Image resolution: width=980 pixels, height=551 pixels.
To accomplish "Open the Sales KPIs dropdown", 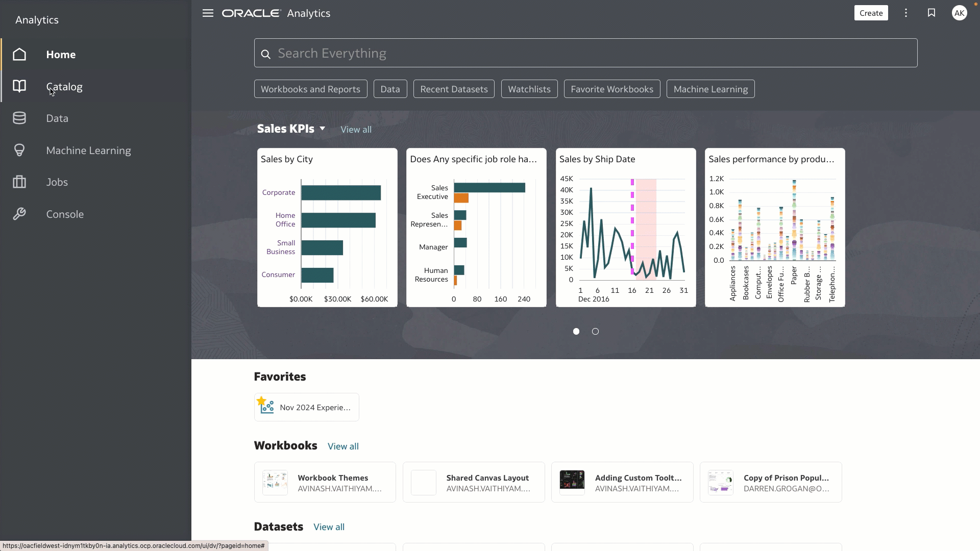I will (x=323, y=129).
